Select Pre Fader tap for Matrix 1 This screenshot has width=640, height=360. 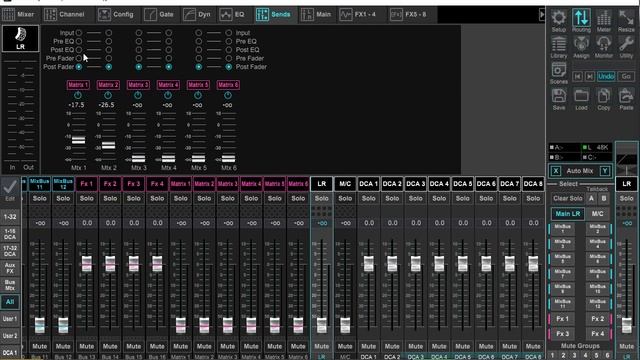tap(79, 58)
